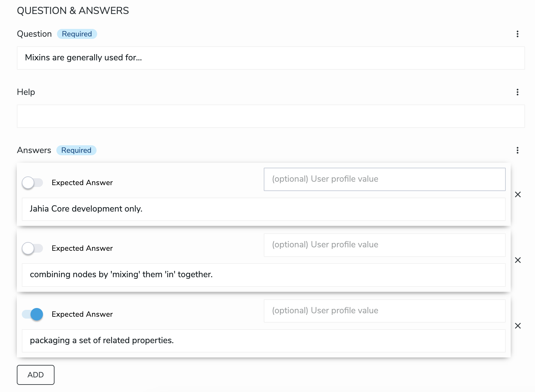Remove the 'Jahia Core development only' answer
535x392 pixels.
coord(518,194)
